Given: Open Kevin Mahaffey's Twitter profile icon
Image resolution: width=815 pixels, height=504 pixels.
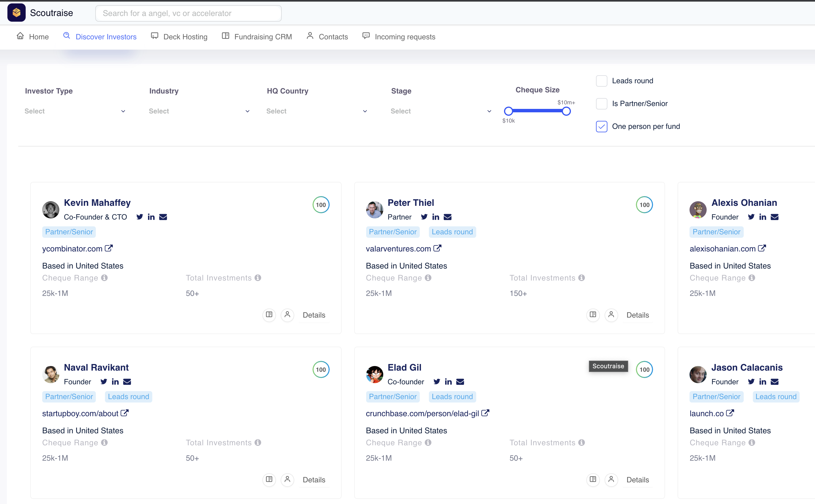Looking at the screenshot, I should 140,217.
